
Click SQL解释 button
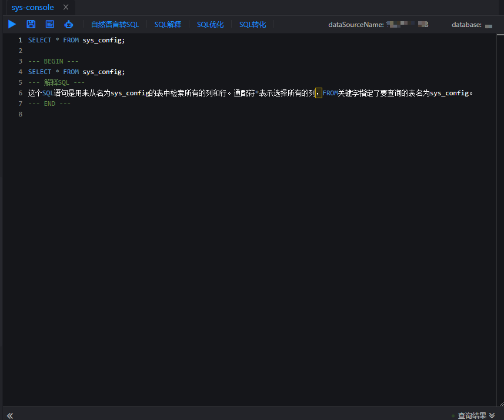point(168,25)
